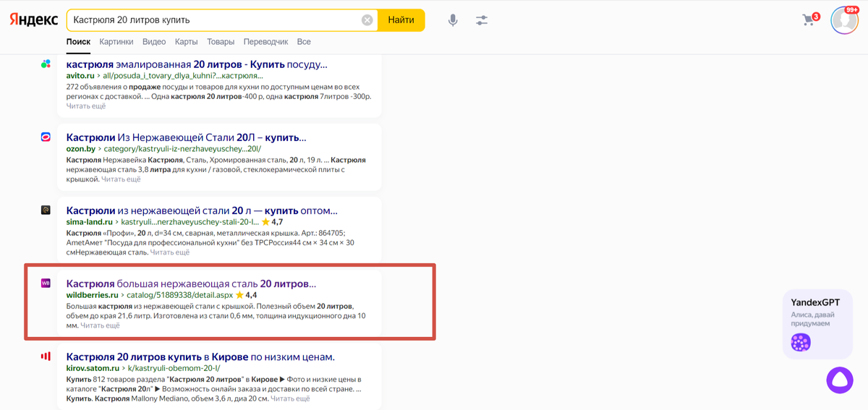
Task: Click the cart badge showing 3
Action: point(816,16)
